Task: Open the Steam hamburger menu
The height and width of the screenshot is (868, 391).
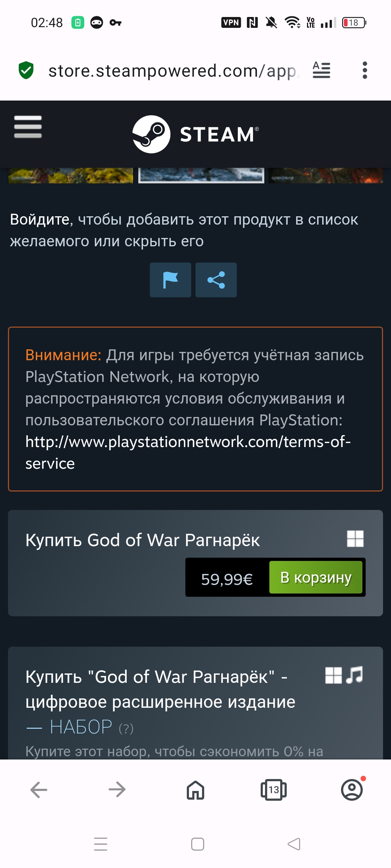Action: [x=28, y=127]
